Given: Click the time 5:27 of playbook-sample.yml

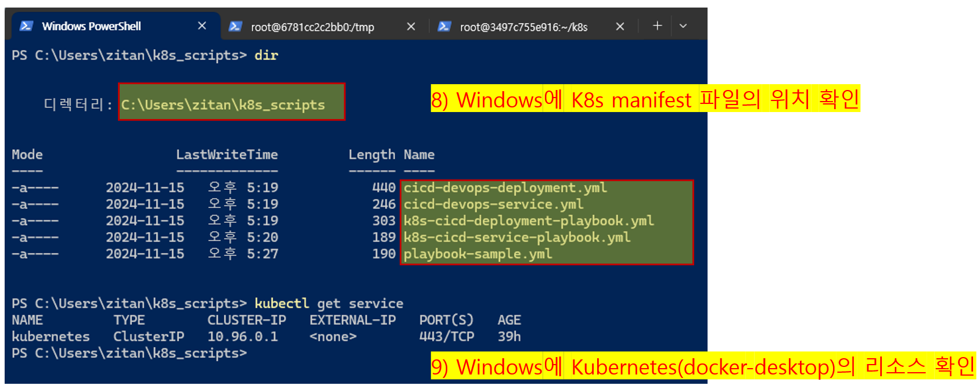Looking at the screenshot, I should [x=263, y=254].
